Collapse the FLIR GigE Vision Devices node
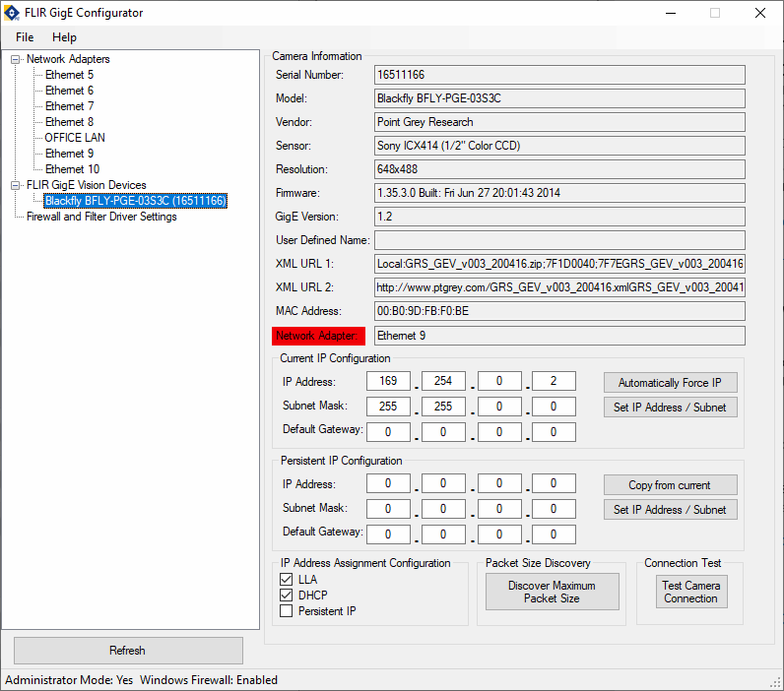 pyautogui.click(x=16, y=185)
